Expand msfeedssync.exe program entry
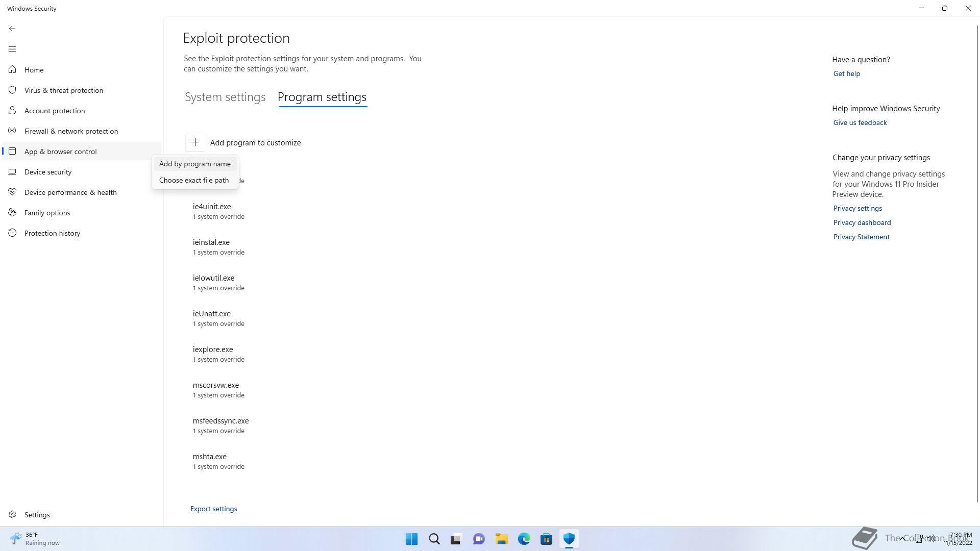This screenshot has width=980, height=551. click(x=220, y=425)
